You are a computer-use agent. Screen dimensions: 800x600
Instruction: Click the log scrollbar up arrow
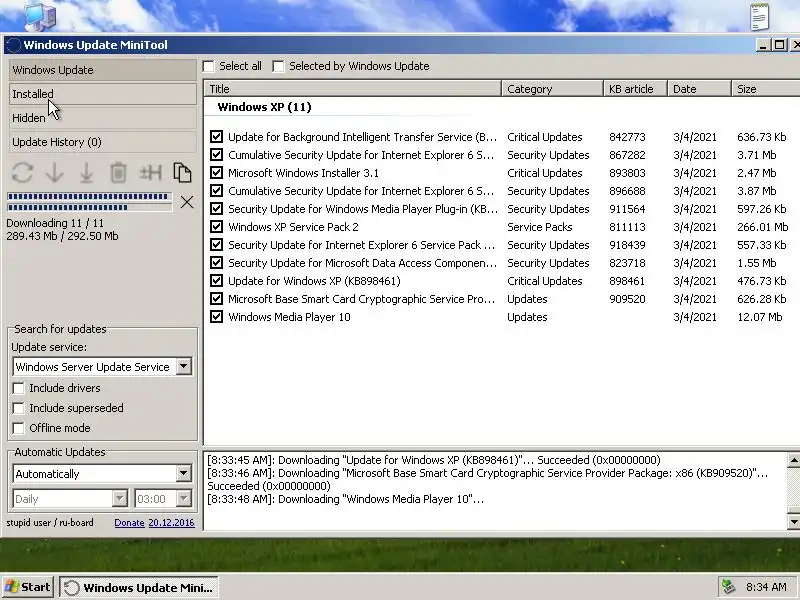(x=794, y=460)
